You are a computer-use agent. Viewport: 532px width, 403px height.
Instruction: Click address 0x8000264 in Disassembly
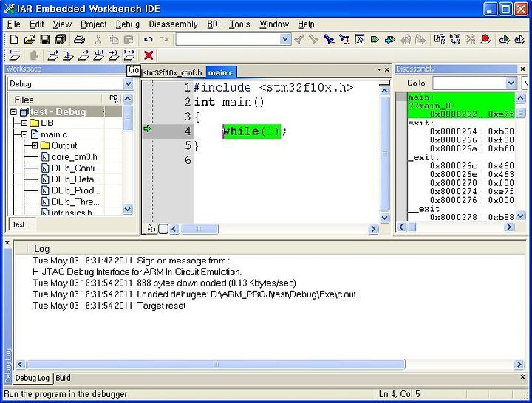pos(455,131)
